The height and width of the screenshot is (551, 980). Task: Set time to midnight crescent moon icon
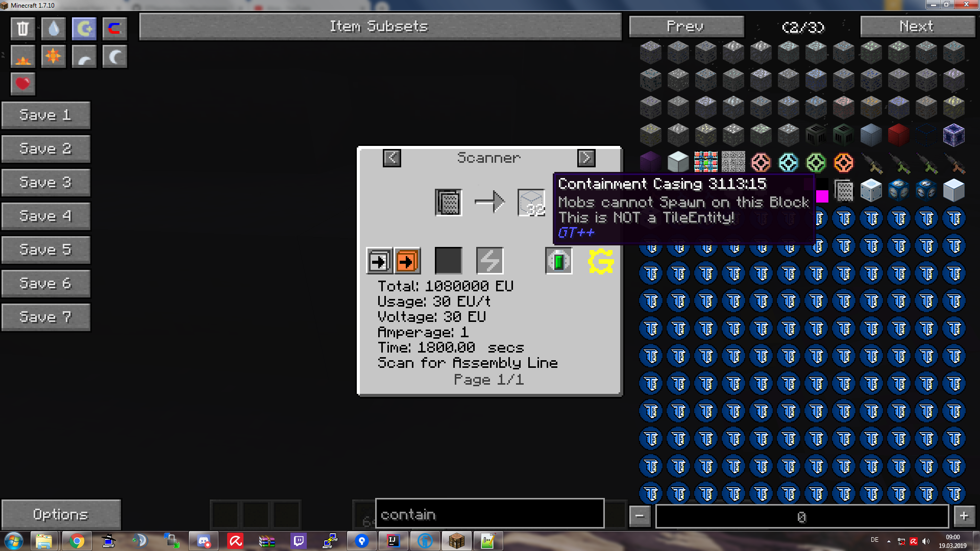click(x=114, y=56)
